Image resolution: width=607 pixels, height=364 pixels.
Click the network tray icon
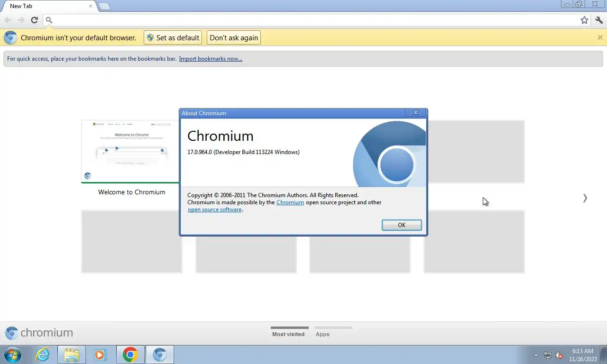click(548, 355)
